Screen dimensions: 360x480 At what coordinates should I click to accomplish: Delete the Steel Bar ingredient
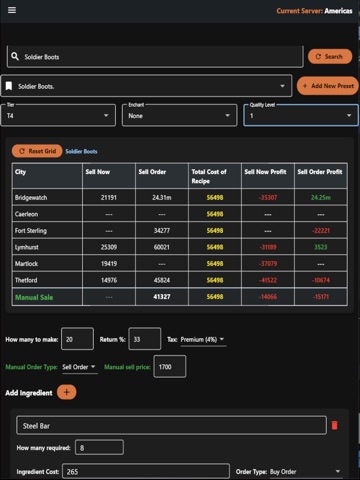coord(335,425)
